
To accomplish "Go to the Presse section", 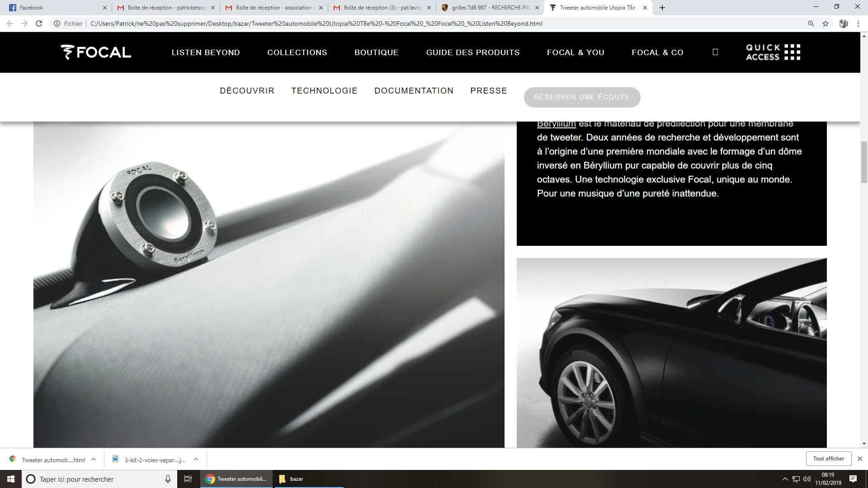I will click(x=489, y=91).
